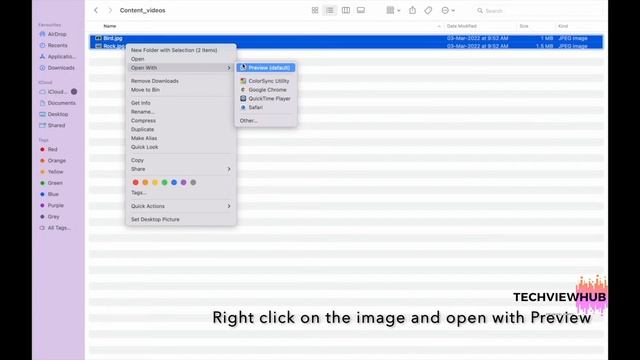640x360 pixels.
Task: Switch to column view
Action: coord(346,10)
